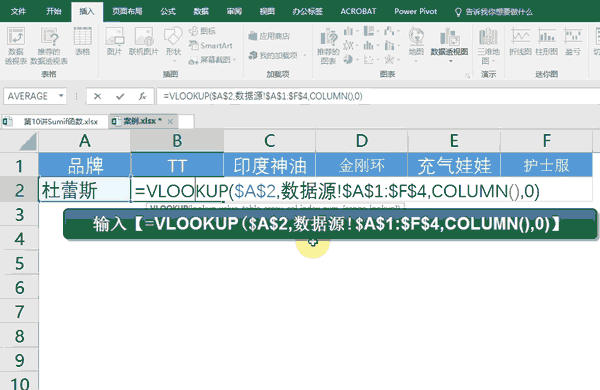Open the Column chart dropdown
This screenshot has height=390, width=600.
[x=351, y=31]
